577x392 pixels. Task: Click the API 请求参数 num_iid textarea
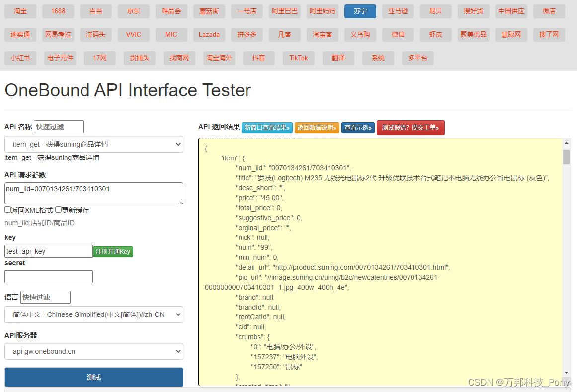[x=94, y=193]
